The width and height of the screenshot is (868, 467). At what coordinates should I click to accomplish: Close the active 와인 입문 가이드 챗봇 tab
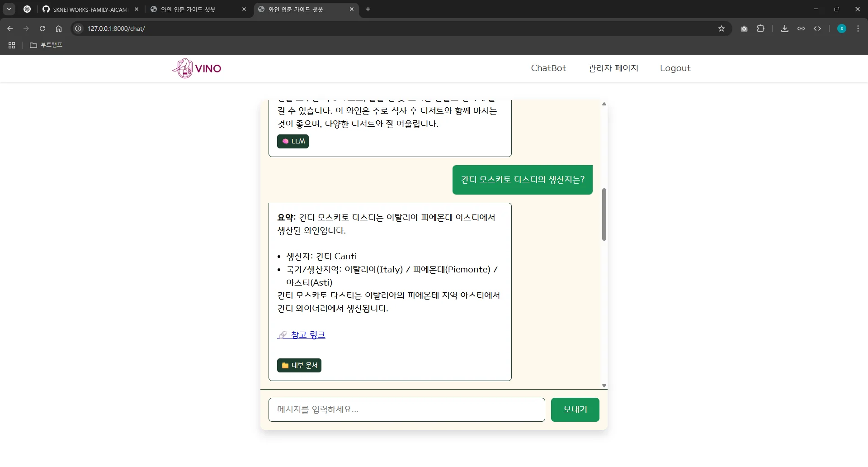tap(352, 9)
